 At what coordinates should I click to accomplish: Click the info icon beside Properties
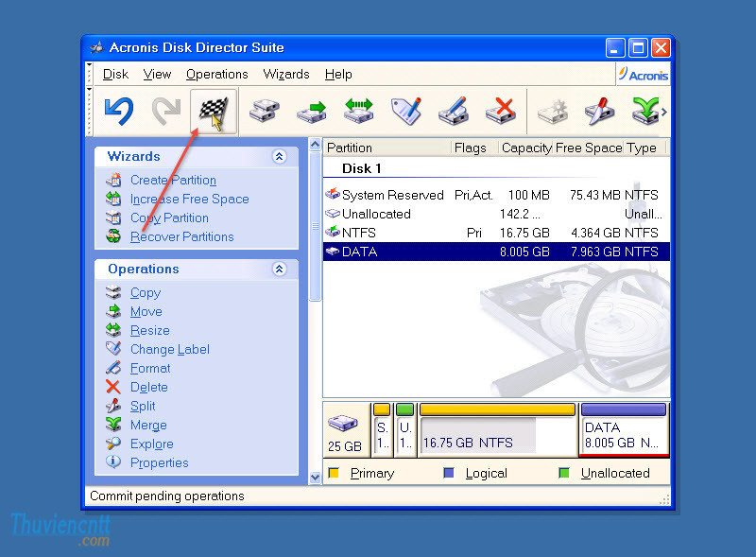(113, 461)
